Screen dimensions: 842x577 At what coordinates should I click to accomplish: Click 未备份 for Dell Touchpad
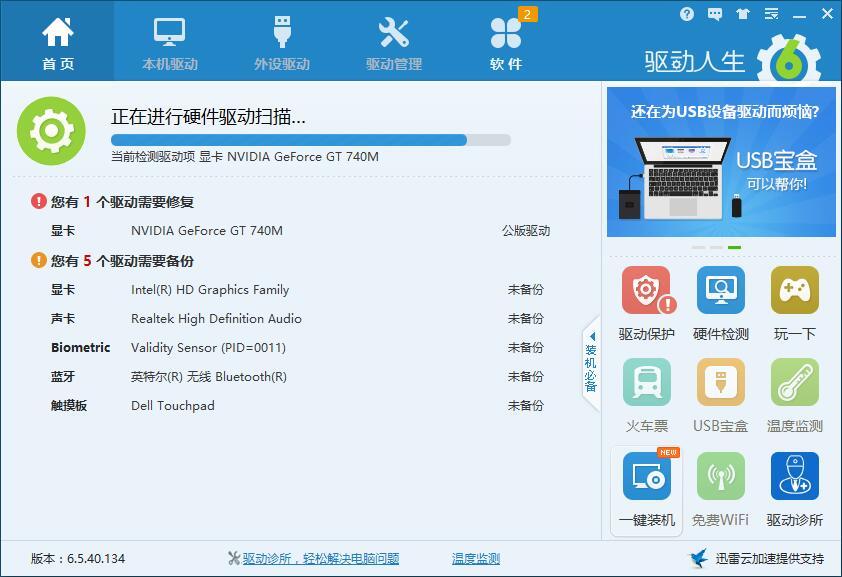[x=526, y=406]
